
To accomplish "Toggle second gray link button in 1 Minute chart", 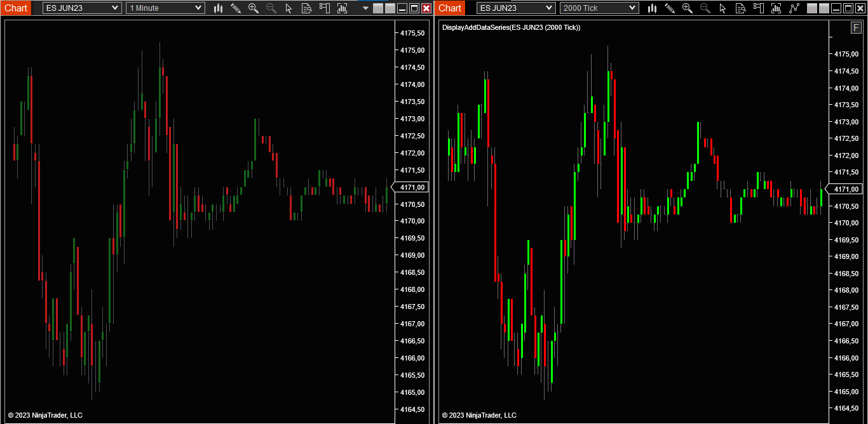I will 390,8.
